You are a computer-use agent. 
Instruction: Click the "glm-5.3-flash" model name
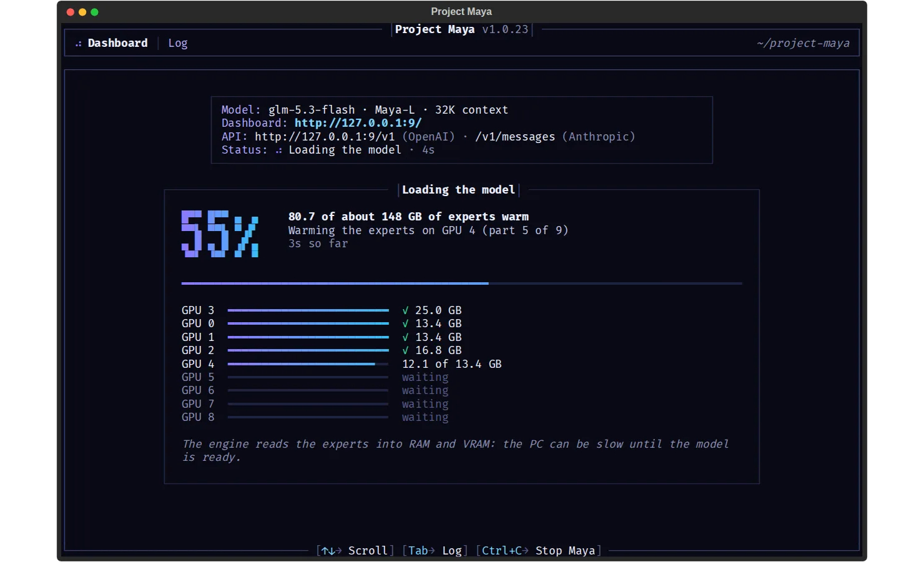tap(312, 110)
